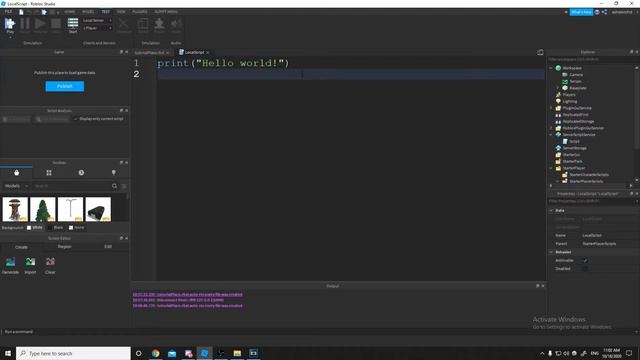Screen dimensions: 640x360
Task: Click the Toolbox search input field
Action: click(71, 186)
